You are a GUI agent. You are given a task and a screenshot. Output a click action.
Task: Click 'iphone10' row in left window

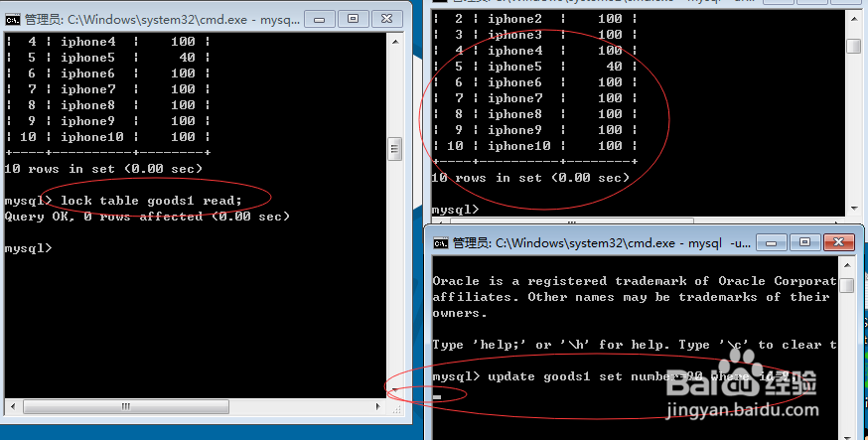108,137
